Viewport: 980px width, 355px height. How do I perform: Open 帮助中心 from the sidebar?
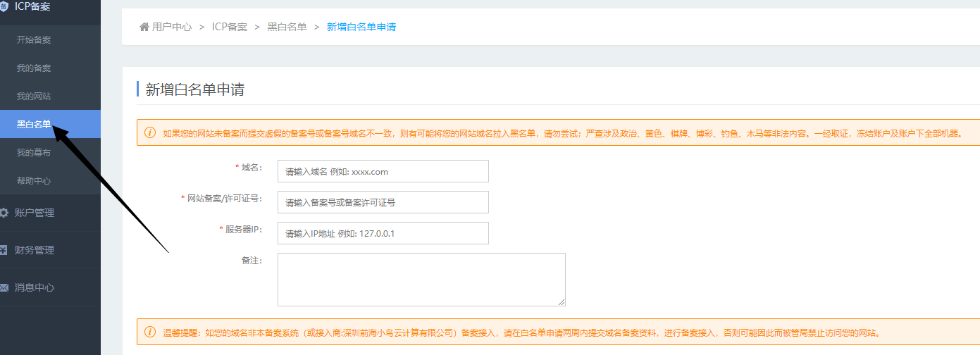point(34,181)
